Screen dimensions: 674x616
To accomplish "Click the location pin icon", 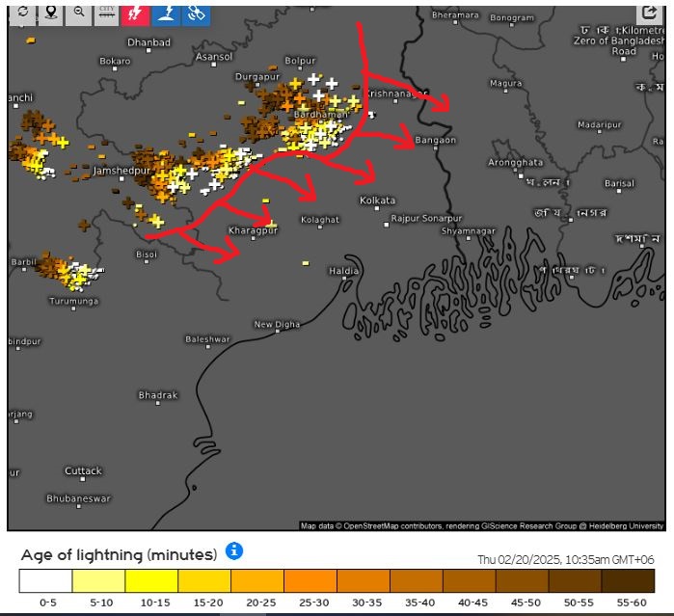I will (50, 13).
